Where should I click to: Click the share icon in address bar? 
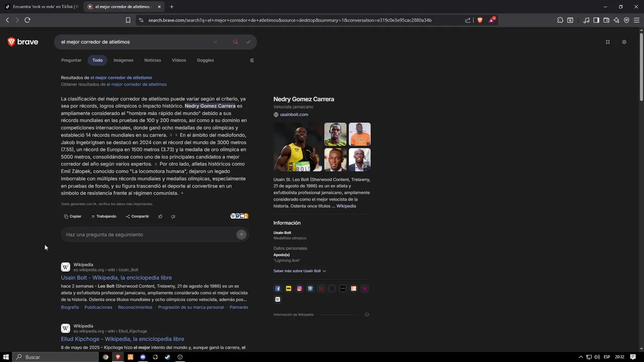468,20
